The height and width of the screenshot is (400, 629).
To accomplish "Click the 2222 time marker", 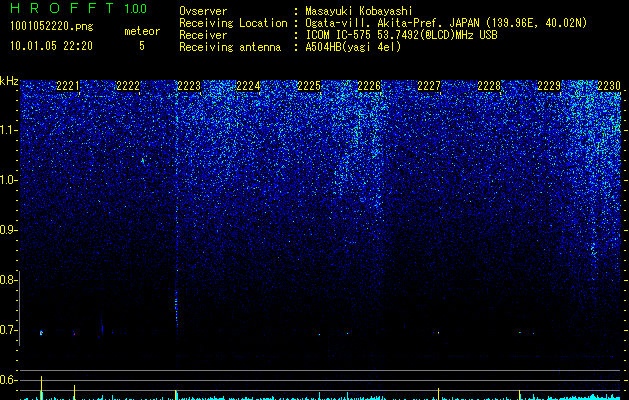I will point(128,86).
